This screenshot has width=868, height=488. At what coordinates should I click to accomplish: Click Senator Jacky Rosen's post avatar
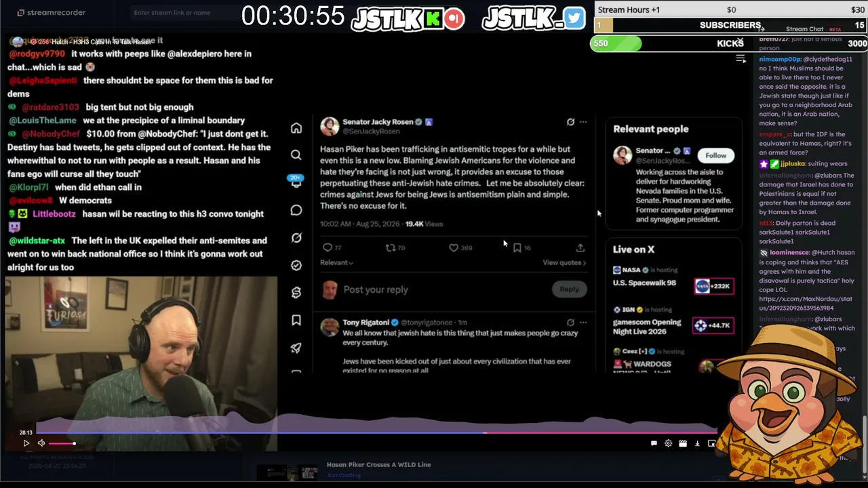[x=330, y=126]
